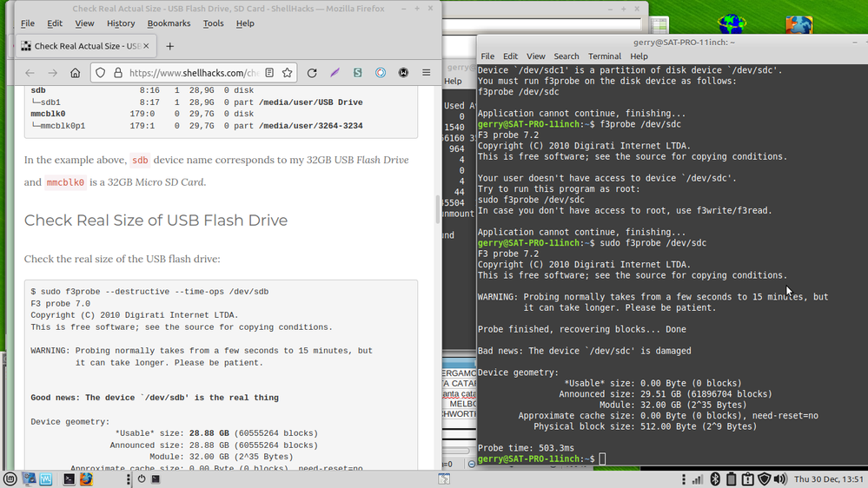Click the Firefox Home button
This screenshot has height=488, width=868.
(x=76, y=73)
